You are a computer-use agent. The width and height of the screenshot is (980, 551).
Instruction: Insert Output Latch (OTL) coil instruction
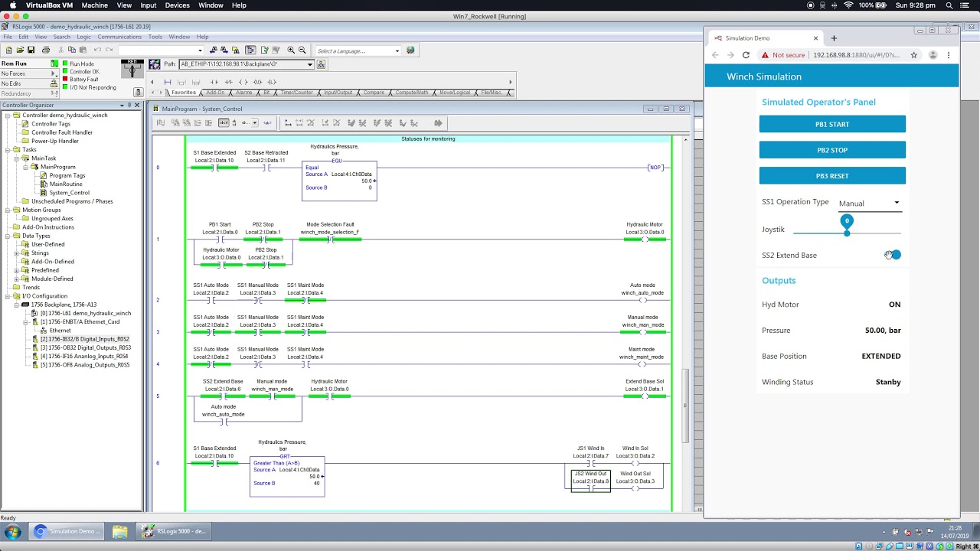point(272,82)
